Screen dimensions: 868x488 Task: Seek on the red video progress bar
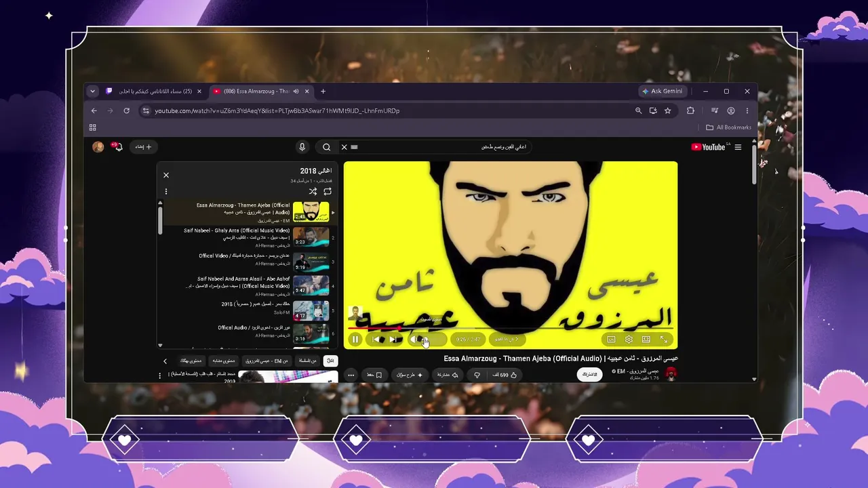point(510,328)
